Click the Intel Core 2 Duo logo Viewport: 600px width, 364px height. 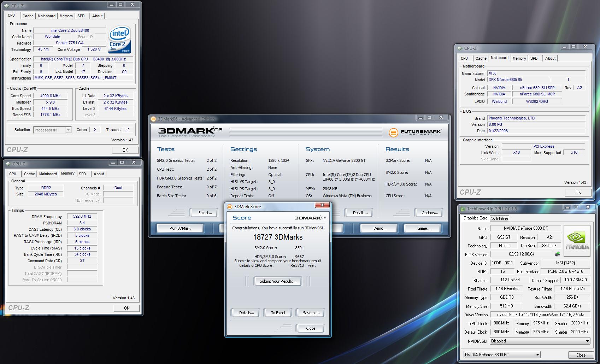pyautogui.click(x=120, y=39)
